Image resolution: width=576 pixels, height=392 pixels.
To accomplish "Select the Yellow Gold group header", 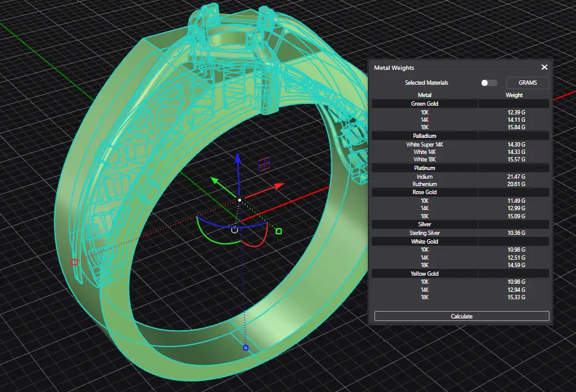I will pos(425,273).
